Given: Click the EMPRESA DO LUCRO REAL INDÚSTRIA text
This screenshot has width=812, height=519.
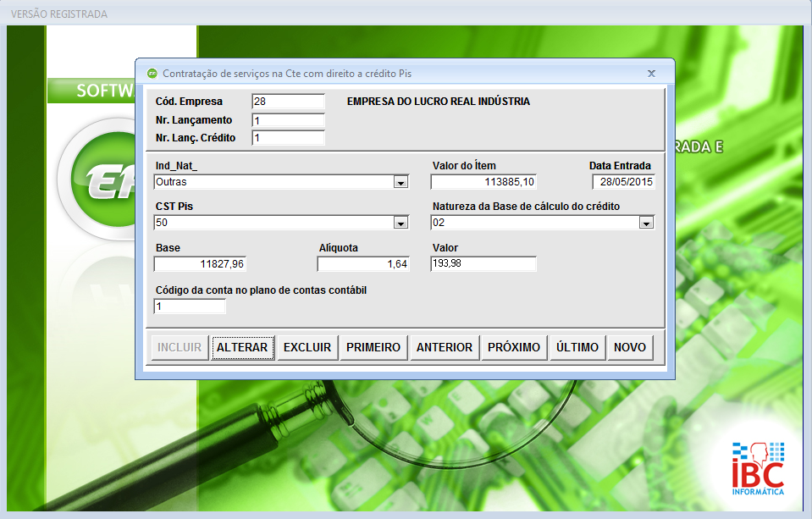Looking at the screenshot, I should click(x=438, y=102).
